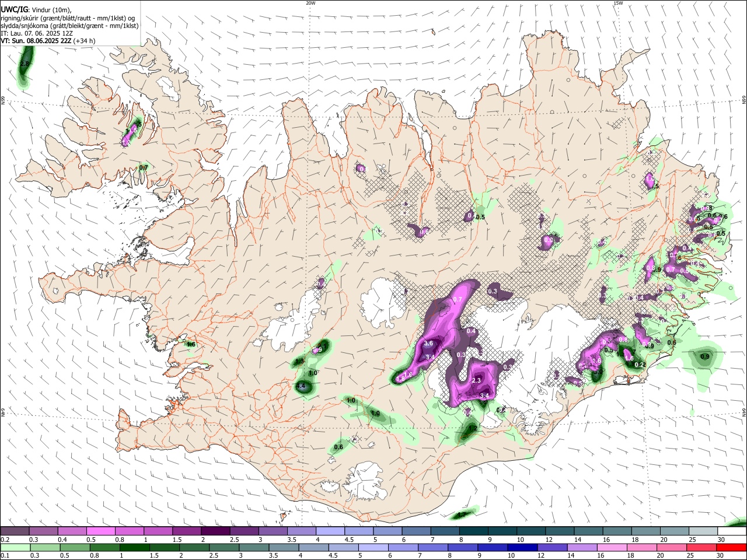Click the 0.22 precipitation value in the southeast
This screenshot has width=747, height=560.
(640, 365)
